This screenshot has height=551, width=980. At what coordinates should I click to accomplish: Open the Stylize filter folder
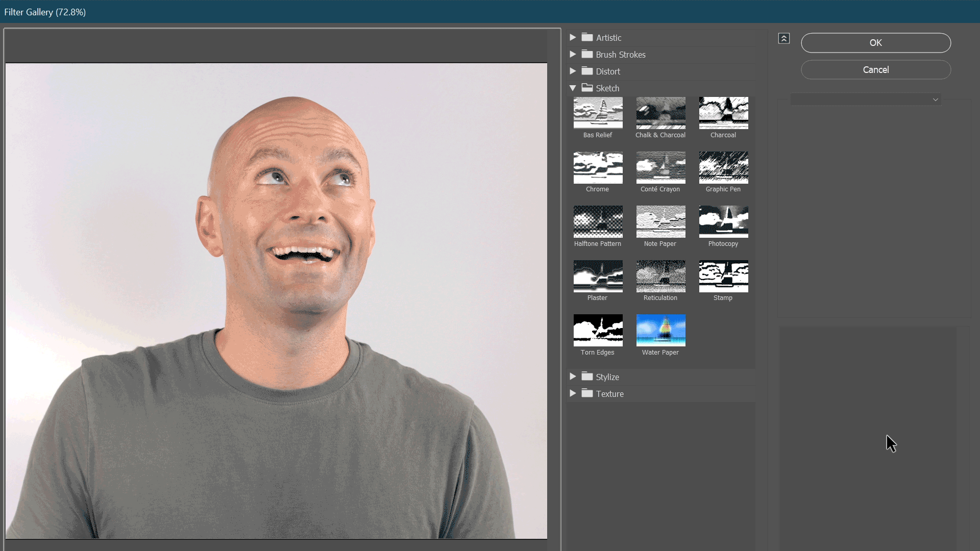coord(573,377)
